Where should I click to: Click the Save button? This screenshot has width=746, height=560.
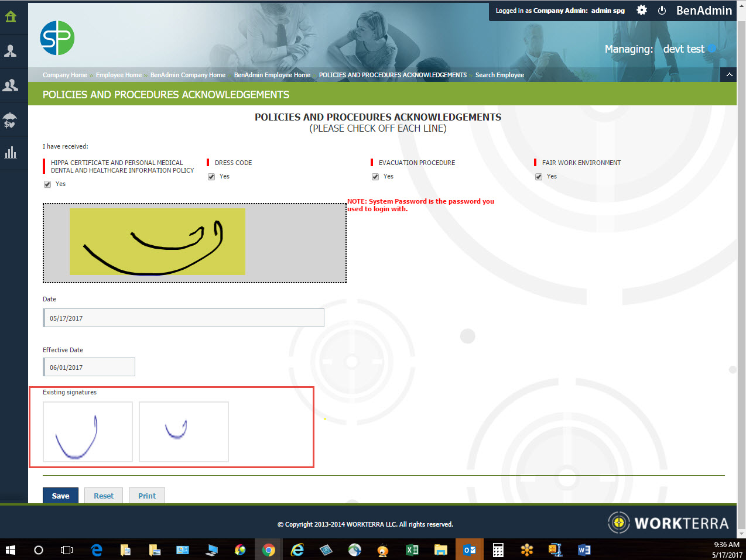click(60, 496)
